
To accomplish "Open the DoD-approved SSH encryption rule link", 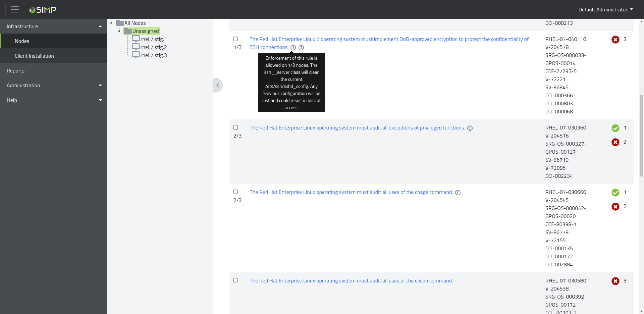I will [389, 43].
